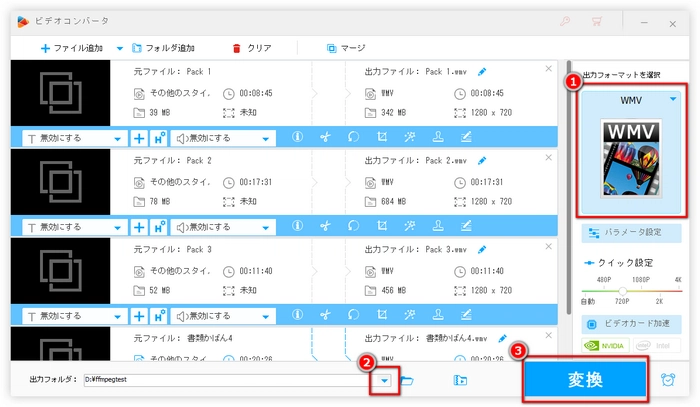Click the alarm clock scheduler icon
700x407 pixels.
[668, 380]
